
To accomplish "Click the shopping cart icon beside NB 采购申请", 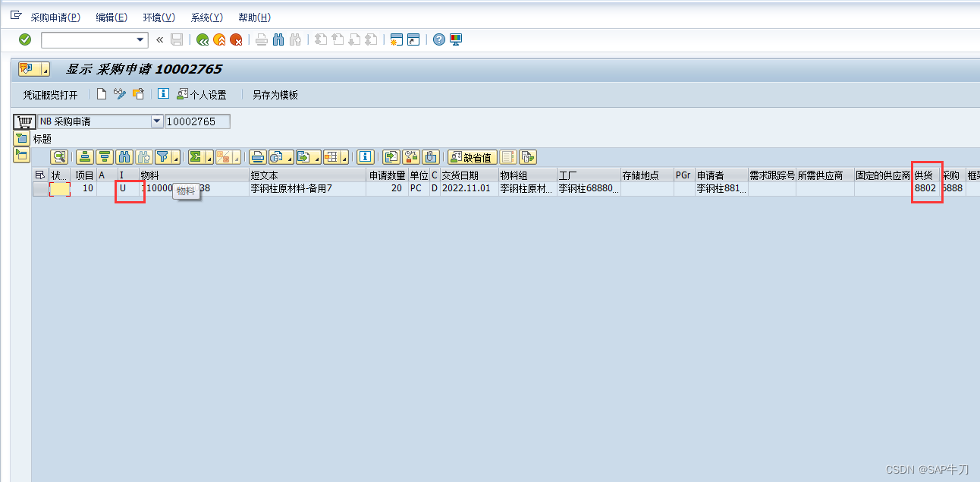I will pos(25,121).
